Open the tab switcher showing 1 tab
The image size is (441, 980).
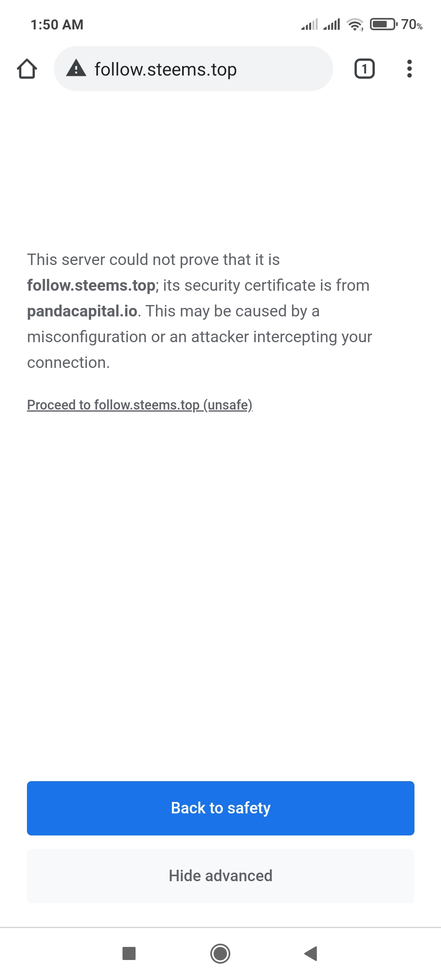coord(364,69)
